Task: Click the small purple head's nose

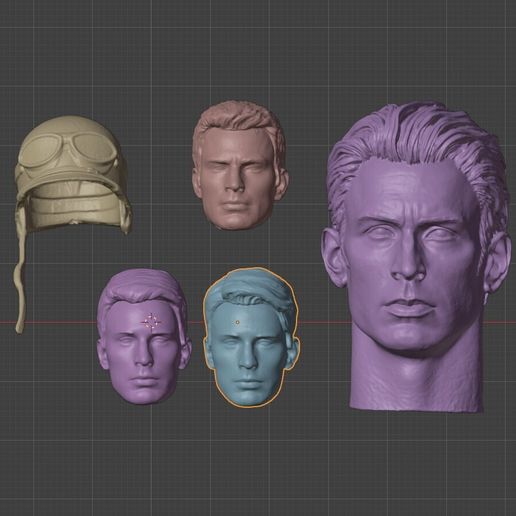Action: coord(143,357)
